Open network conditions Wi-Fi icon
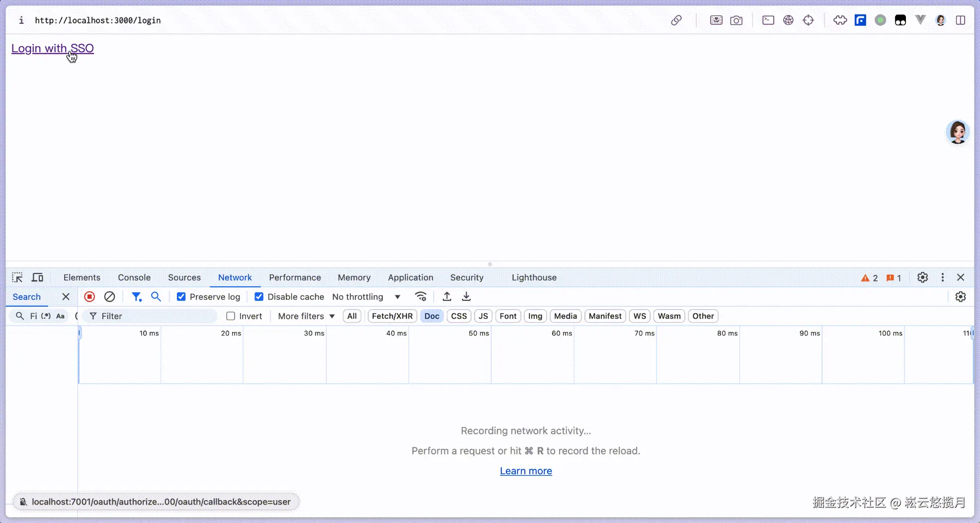980x523 pixels. pyautogui.click(x=421, y=297)
